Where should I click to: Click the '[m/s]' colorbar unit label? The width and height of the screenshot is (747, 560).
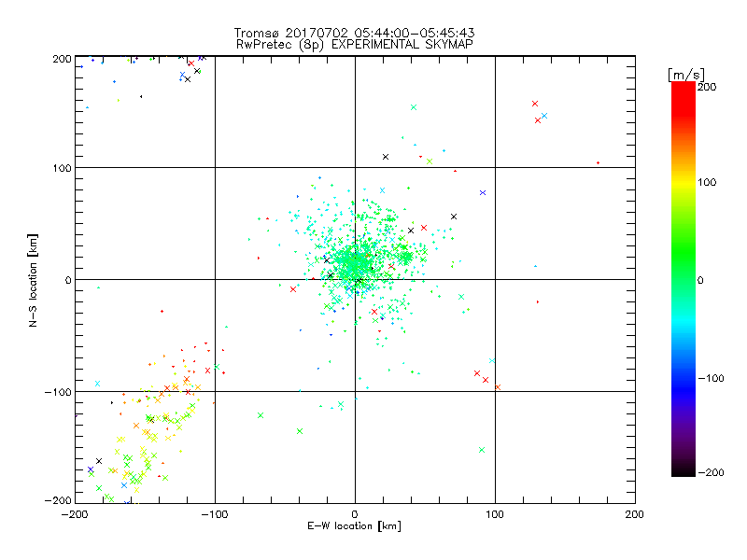(x=686, y=75)
